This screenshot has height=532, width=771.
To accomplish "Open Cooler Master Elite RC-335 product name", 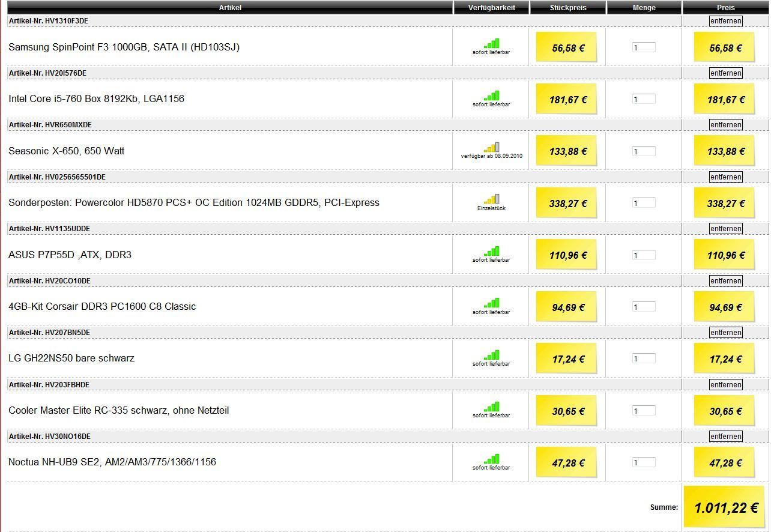I will (119, 410).
